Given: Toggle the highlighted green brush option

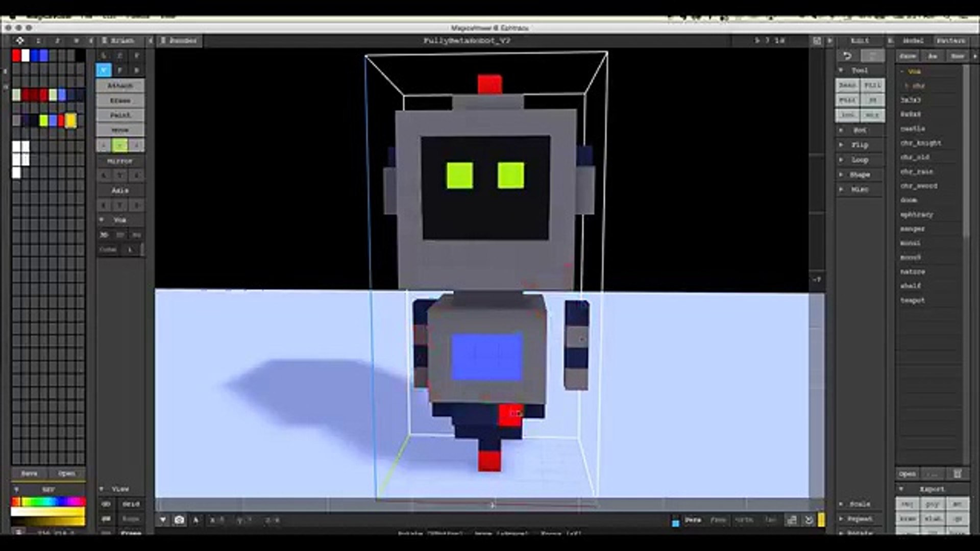Looking at the screenshot, I should click(120, 145).
